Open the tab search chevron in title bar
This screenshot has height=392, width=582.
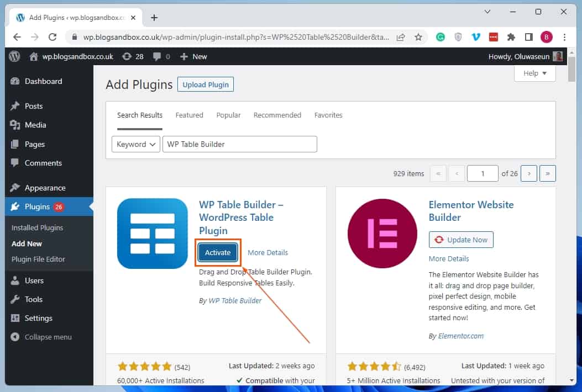click(487, 12)
